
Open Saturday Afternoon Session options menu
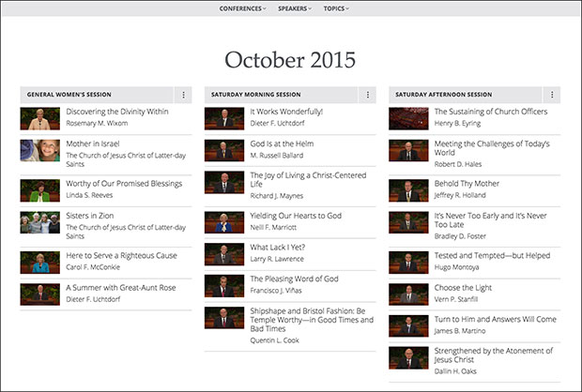(552, 95)
